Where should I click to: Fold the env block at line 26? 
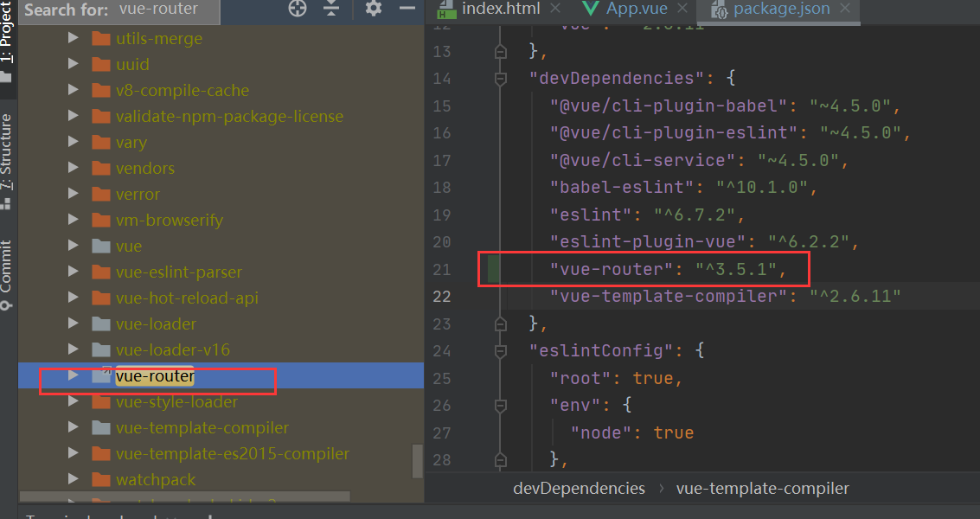501,405
